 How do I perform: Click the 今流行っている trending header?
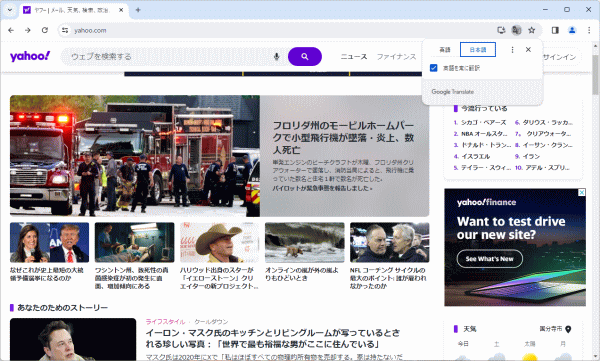[x=484, y=109]
